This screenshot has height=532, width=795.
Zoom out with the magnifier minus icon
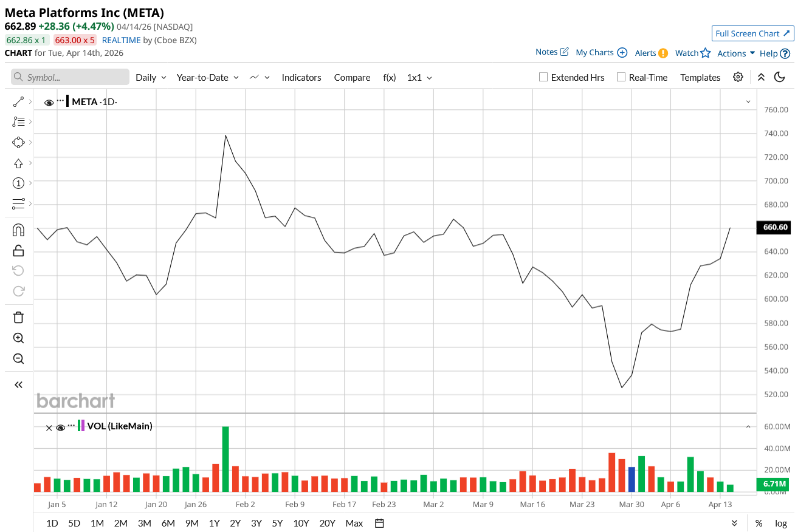18,359
